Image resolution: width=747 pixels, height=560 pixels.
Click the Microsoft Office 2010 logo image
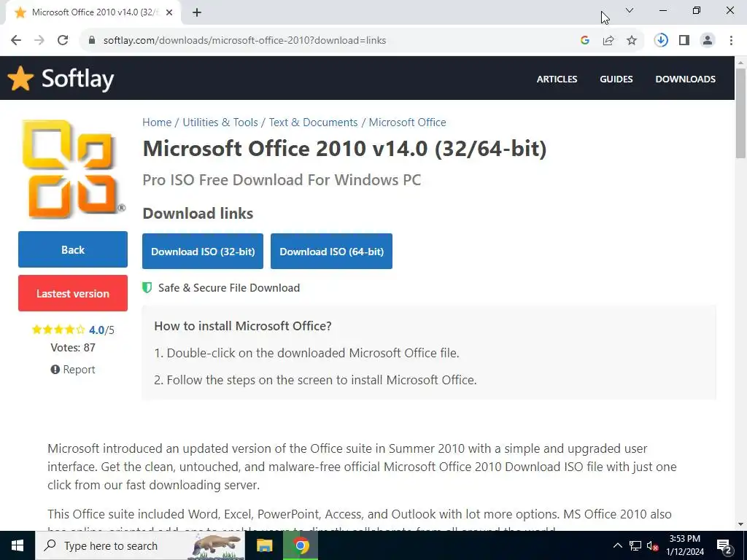click(x=73, y=168)
